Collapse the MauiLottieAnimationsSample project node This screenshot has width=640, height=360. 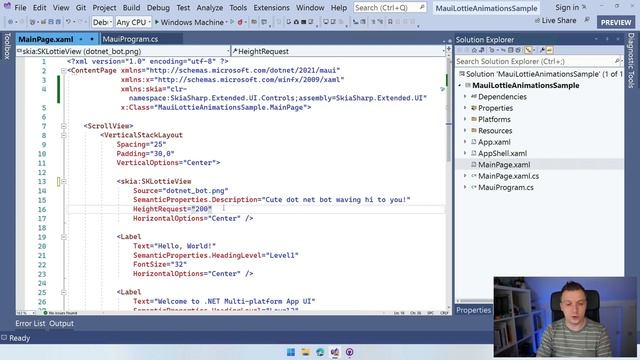460,85
